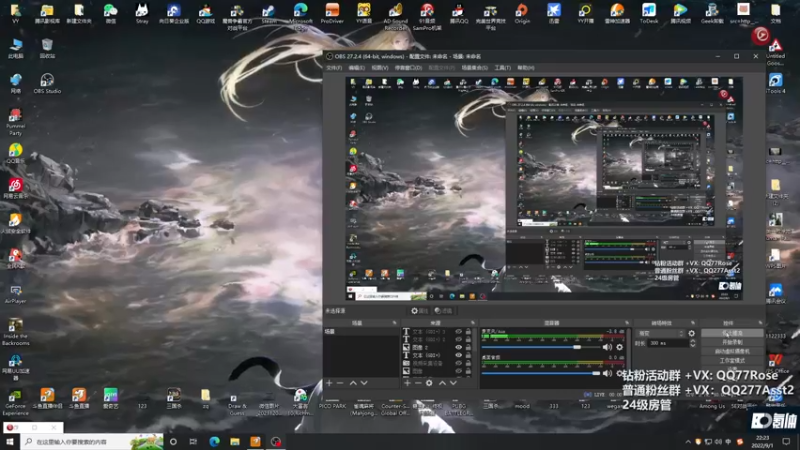Open the Recycle Bin on desktop

coord(47,48)
